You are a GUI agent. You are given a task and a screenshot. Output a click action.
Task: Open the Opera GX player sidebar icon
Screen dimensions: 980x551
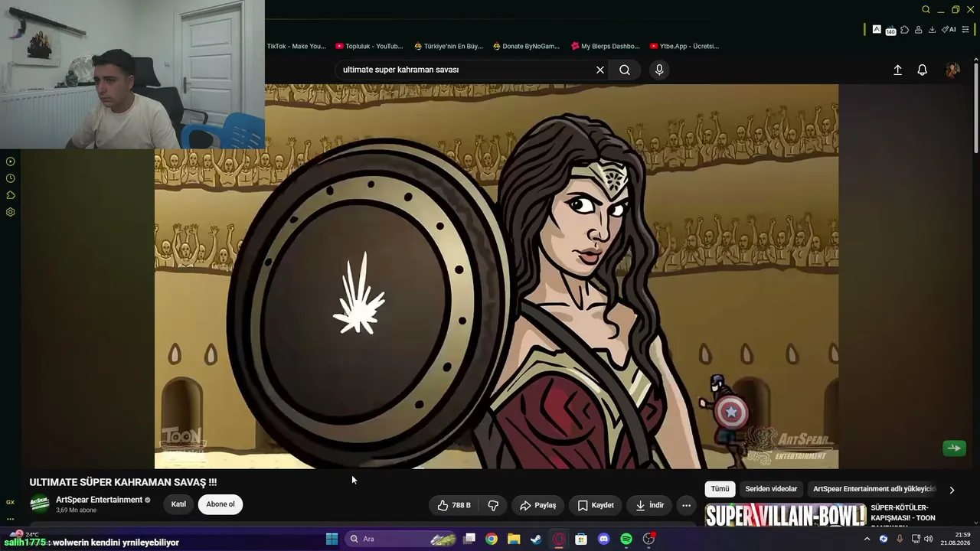[x=11, y=161]
